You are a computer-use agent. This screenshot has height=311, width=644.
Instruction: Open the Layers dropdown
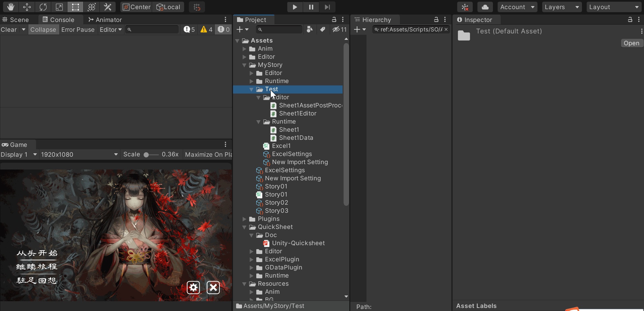(562, 7)
